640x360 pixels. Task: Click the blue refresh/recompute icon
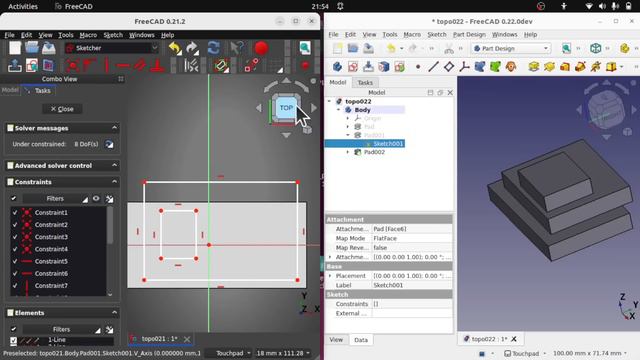click(x=213, y=48)
